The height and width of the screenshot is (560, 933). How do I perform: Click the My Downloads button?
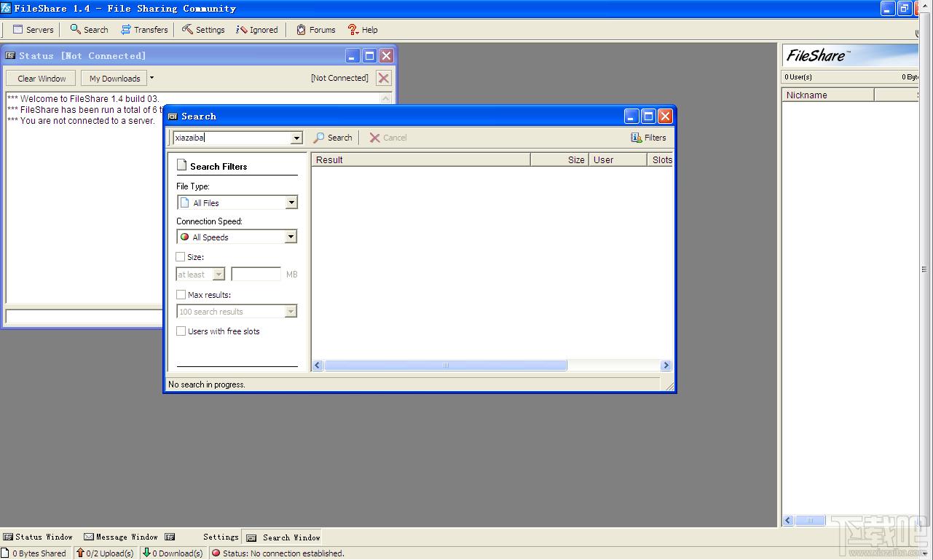(x=114, y=79)
